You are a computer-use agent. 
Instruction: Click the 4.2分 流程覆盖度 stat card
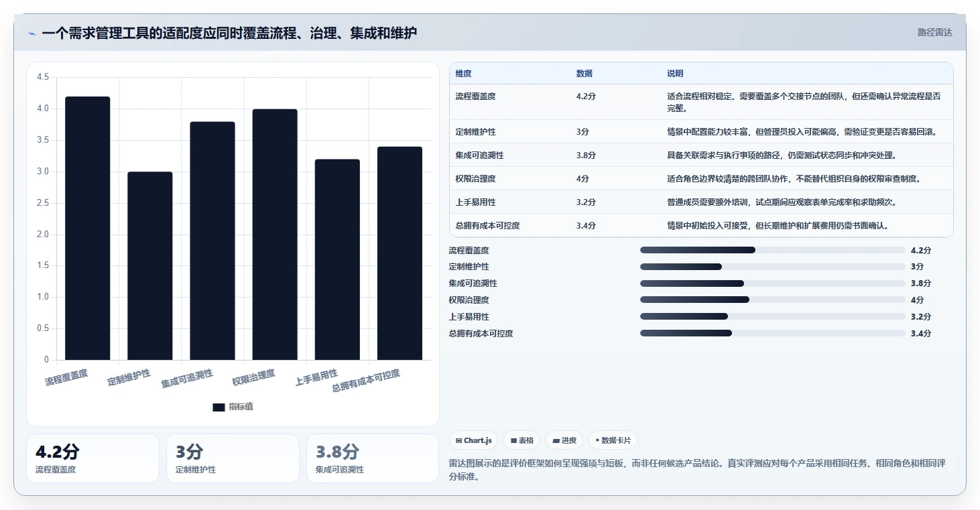tap(93, 458)
